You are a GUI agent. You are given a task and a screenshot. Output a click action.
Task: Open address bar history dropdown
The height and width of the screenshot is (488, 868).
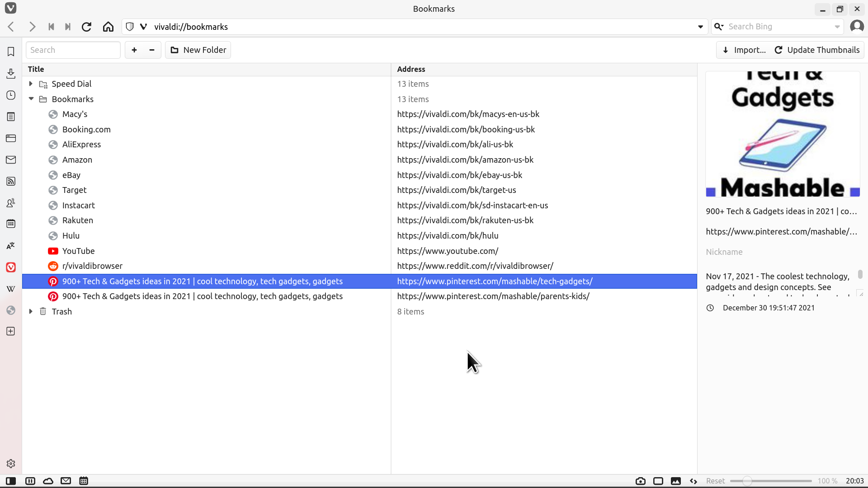click(x=700, y=27)
